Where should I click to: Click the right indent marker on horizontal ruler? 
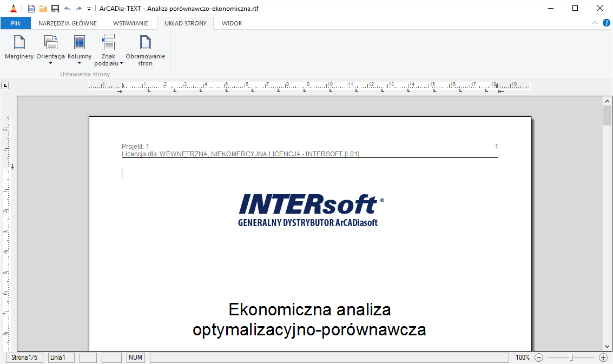(498, 85)
